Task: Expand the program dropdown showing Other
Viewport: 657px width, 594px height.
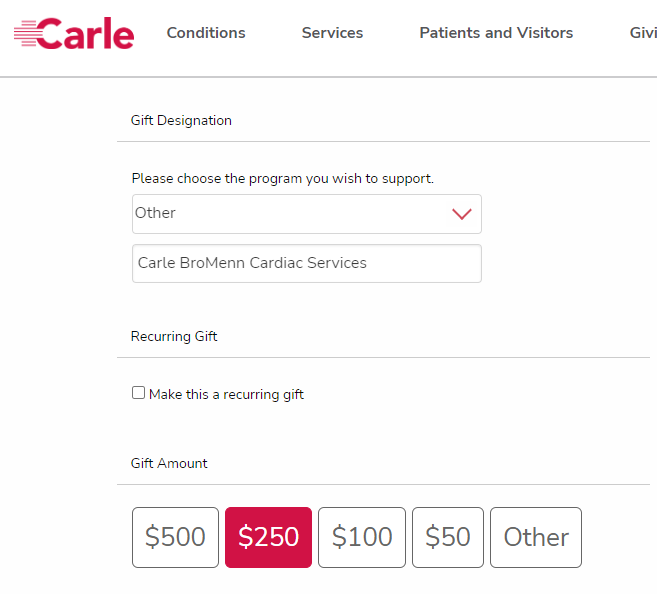Action: click(306, 214)
